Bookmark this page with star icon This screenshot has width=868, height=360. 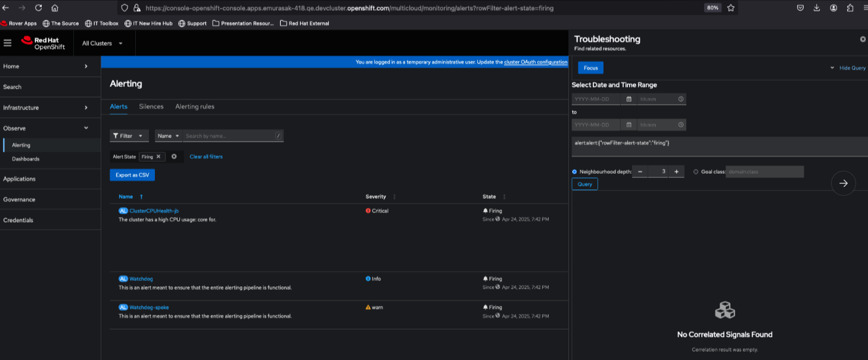(731, 8)
